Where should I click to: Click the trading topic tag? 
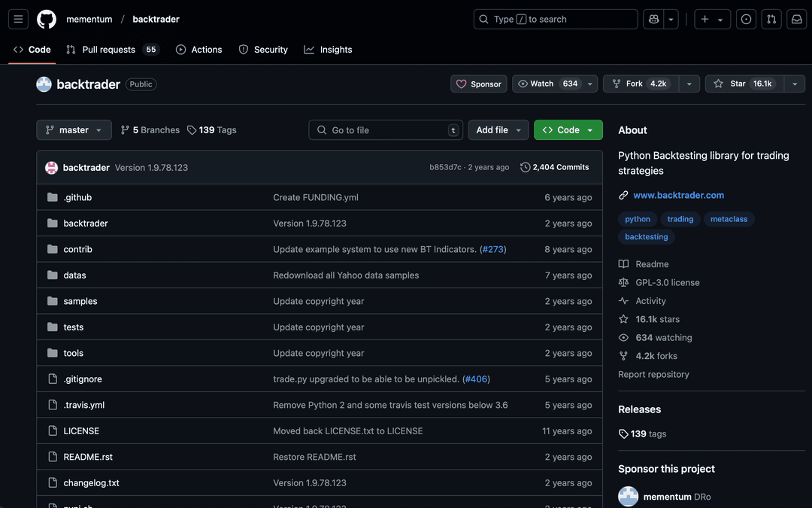(680, 219)
